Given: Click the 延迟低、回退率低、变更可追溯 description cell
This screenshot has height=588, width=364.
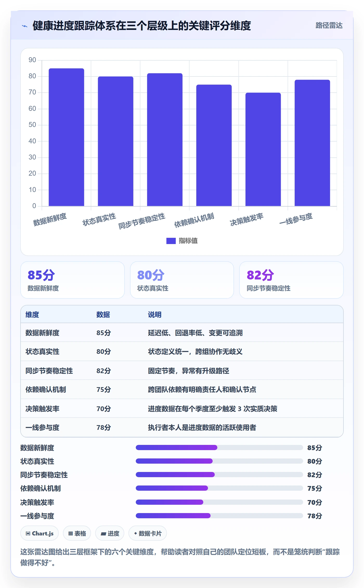Looking at the screenshot, I should (195, 333).
